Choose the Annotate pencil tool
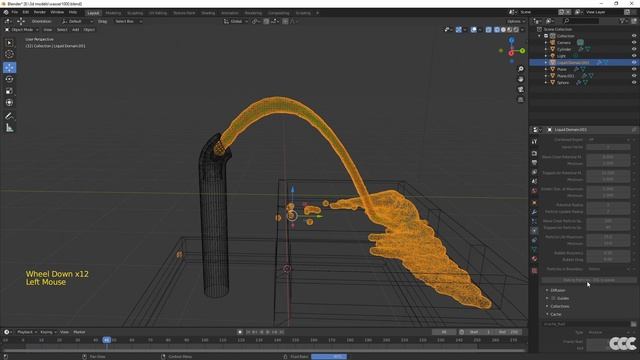This screenshot has width=640, height=360. point(9,116)
